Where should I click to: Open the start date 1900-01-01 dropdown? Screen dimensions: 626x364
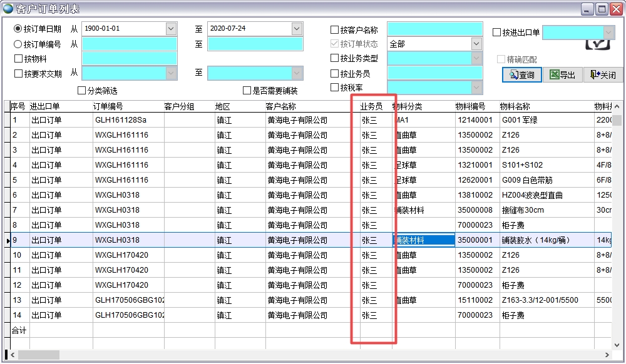point(171,29)
